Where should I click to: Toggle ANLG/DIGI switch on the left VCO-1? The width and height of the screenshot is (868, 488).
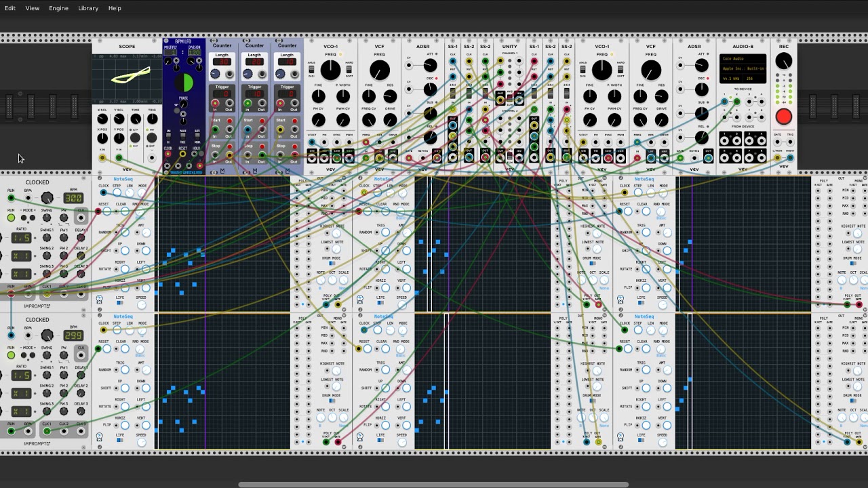tap(312, 70)
